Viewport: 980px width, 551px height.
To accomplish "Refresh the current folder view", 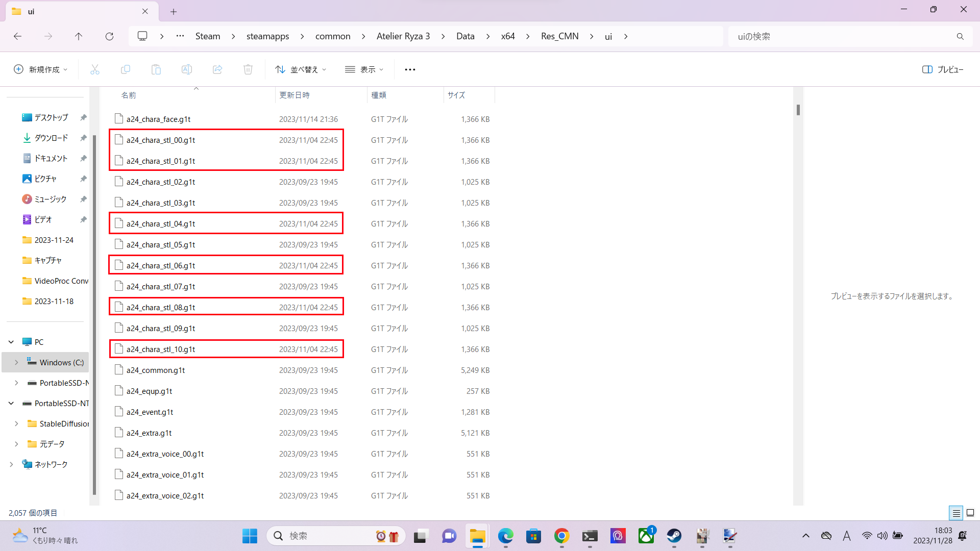I will point(109,36).
